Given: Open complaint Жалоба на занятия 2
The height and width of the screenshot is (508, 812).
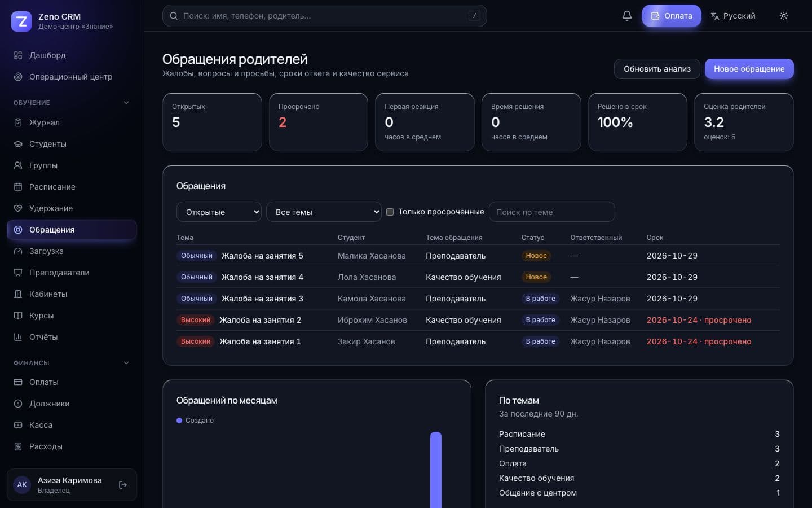Looking at the screenshot, I should pyautogui.click(x=260, y=320).
